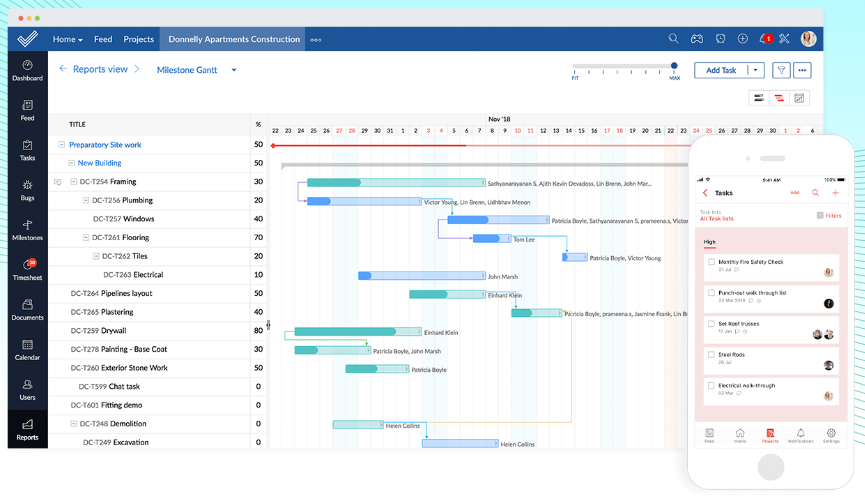
Task: Show critical path red Gantt icon
Action: [x=778, y=98]
